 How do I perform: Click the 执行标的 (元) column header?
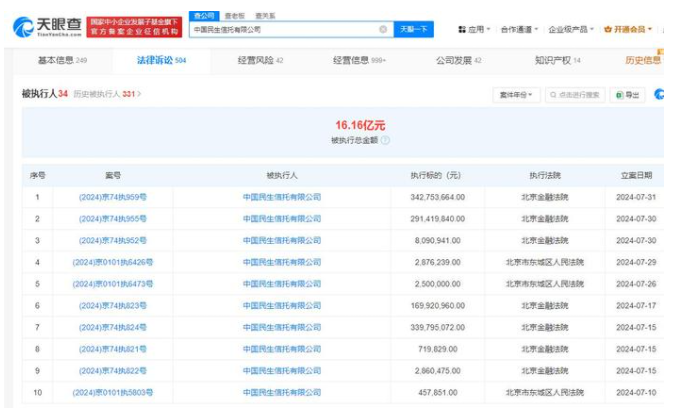click(x=435, y=175)
